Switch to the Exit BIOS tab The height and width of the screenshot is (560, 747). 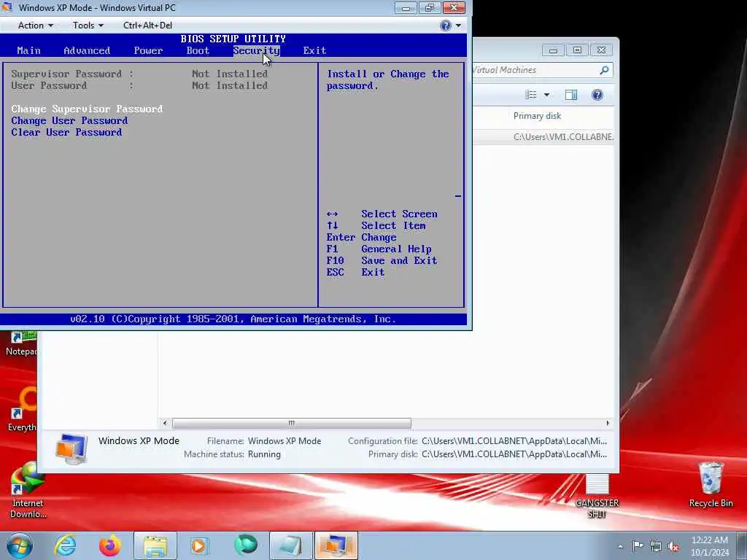tap(314, 50)
